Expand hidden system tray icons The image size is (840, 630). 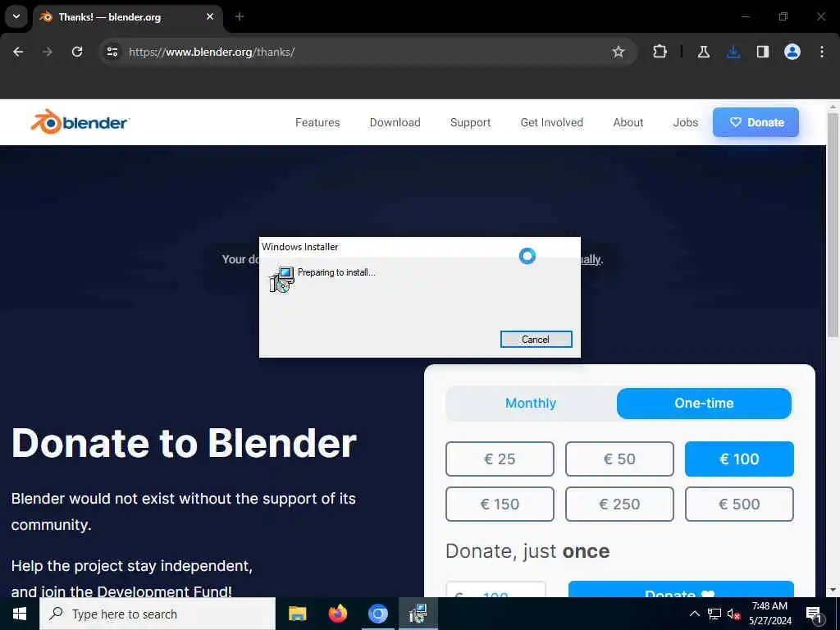click(x=694, y=614)
